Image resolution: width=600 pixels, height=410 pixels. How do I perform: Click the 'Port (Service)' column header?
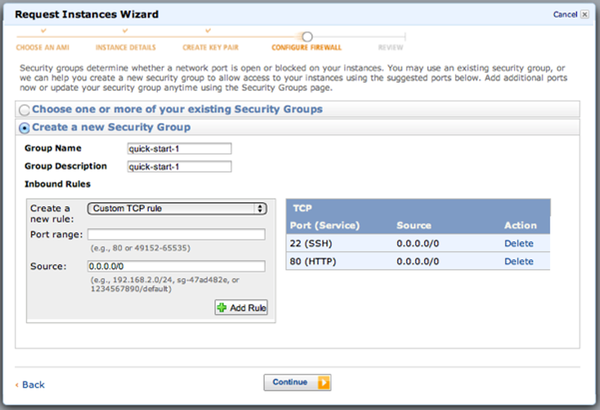(324, 225)
